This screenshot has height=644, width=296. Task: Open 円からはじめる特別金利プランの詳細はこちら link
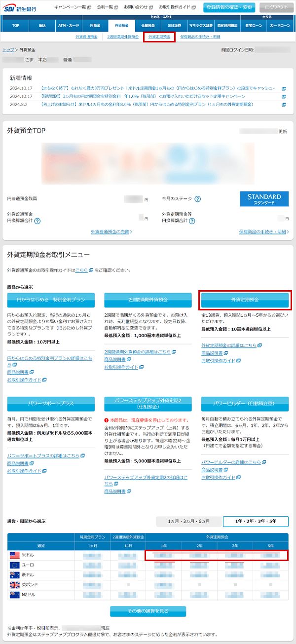[49, 361]
